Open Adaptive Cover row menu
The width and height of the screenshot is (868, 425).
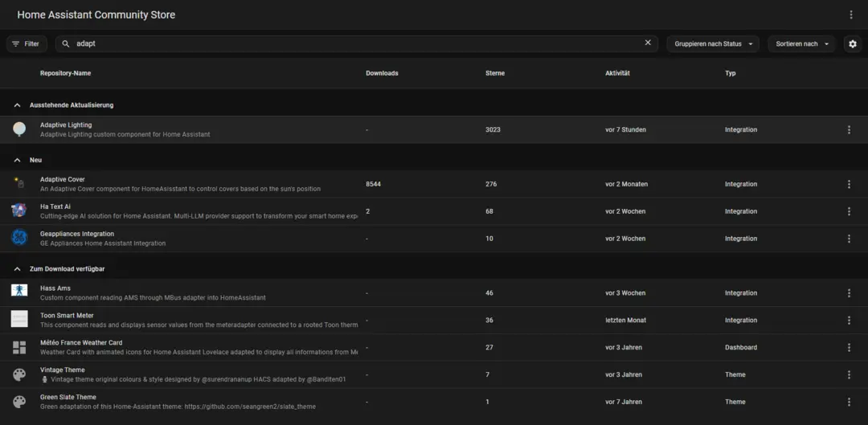[x=849, y=184]
